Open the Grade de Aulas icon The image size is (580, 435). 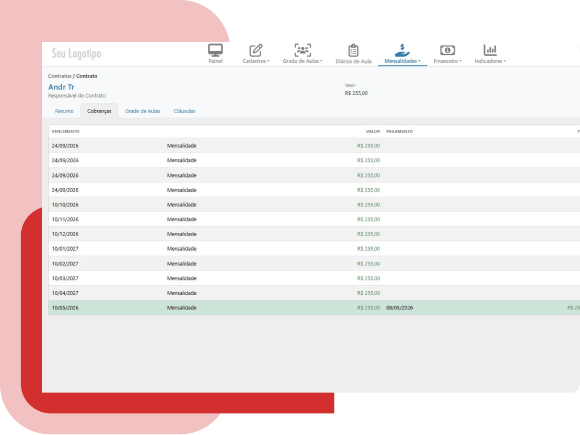(x=303, y=50)
